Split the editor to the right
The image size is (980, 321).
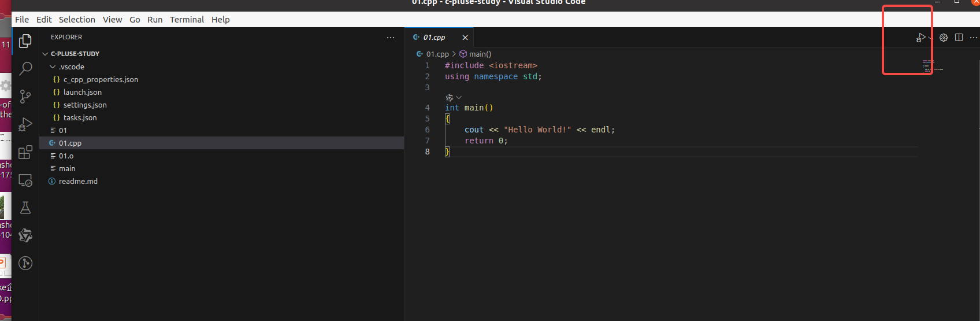tap(959, 38)
